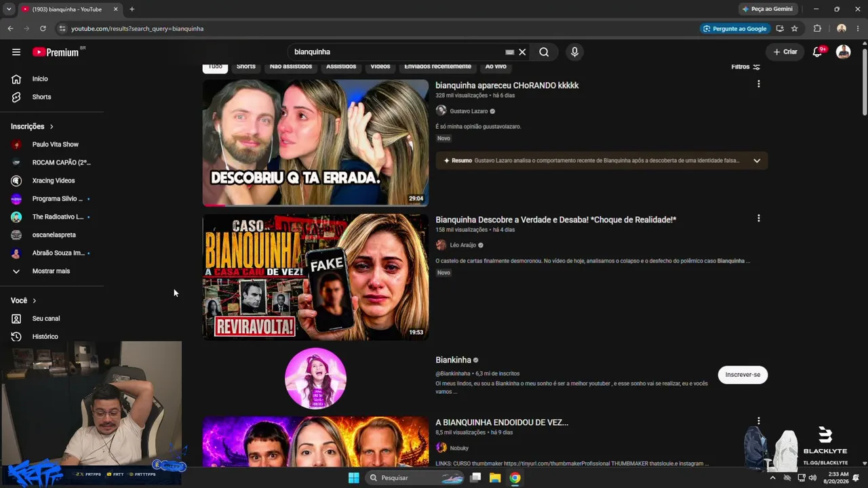This screenshot has width=868, height=488.
Task: Open options for 'A BIANQUINHA ENDOIDOU' video
Action: pos(758,421)
